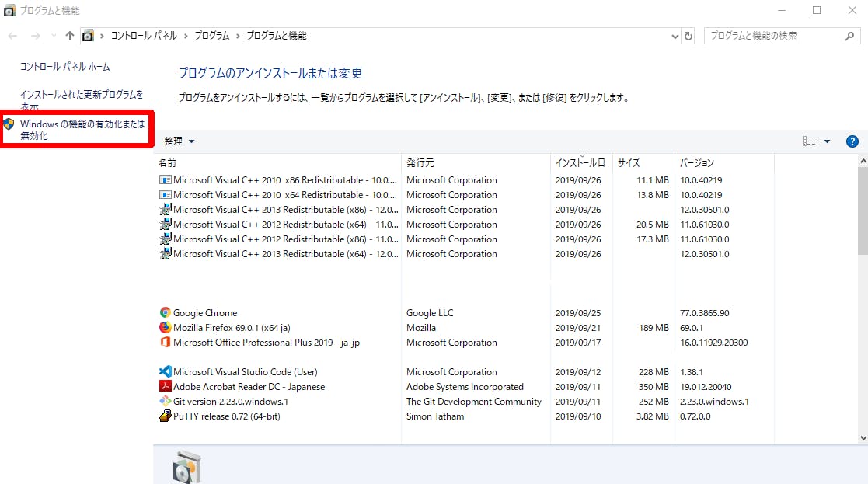Click icon of Visual C++ 2010 x86 Redistributable
The width and height of the screenshot is (868, 484).
165,179
